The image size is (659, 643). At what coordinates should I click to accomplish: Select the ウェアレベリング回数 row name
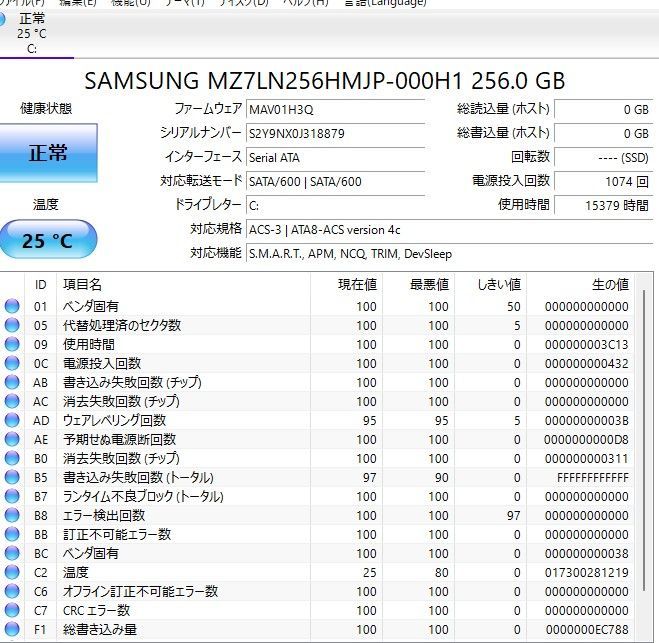114,420
